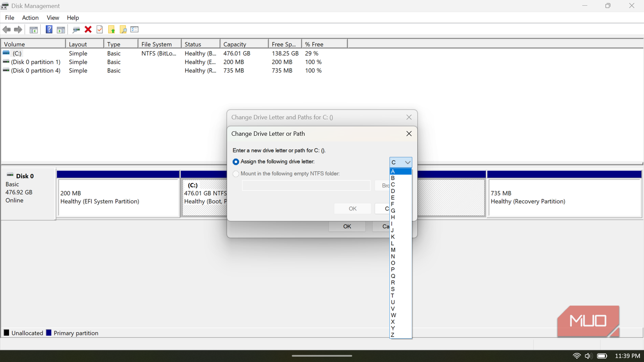Click the NTFS folder path input field
The width and height of the screenshot is (644, 362).
click(306, 185)
